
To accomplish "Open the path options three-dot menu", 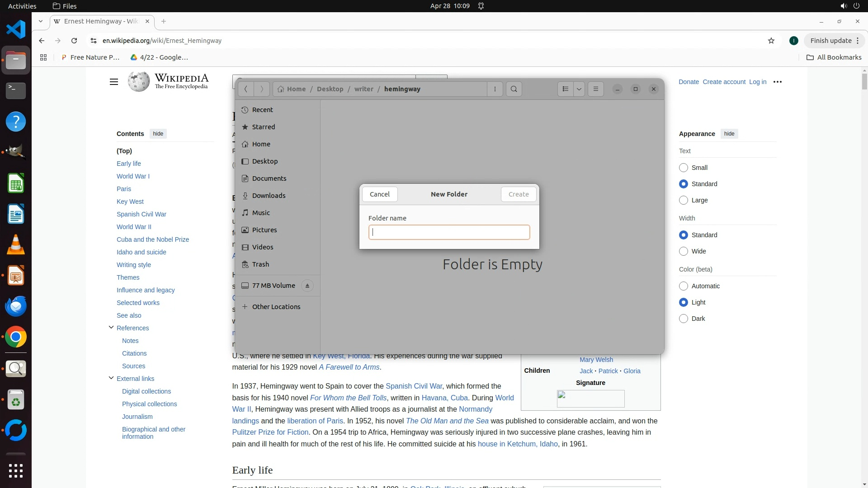I will click(495, 89).
